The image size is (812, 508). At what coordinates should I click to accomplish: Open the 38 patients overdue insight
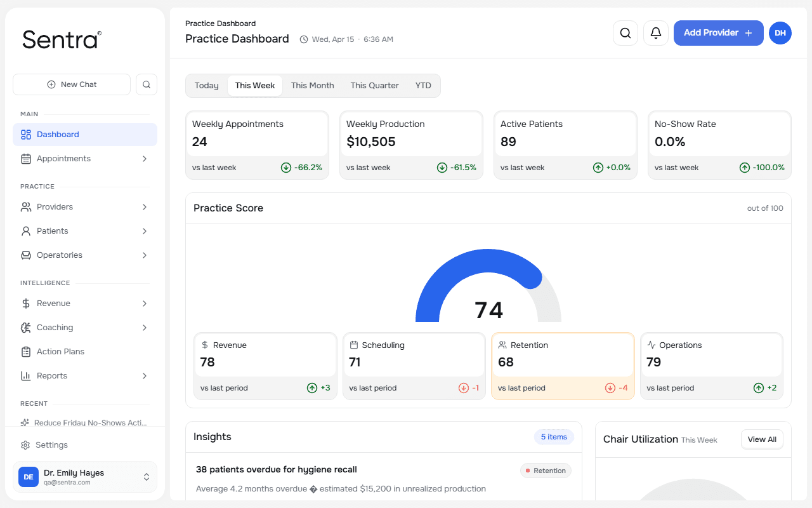click(384, 479)
